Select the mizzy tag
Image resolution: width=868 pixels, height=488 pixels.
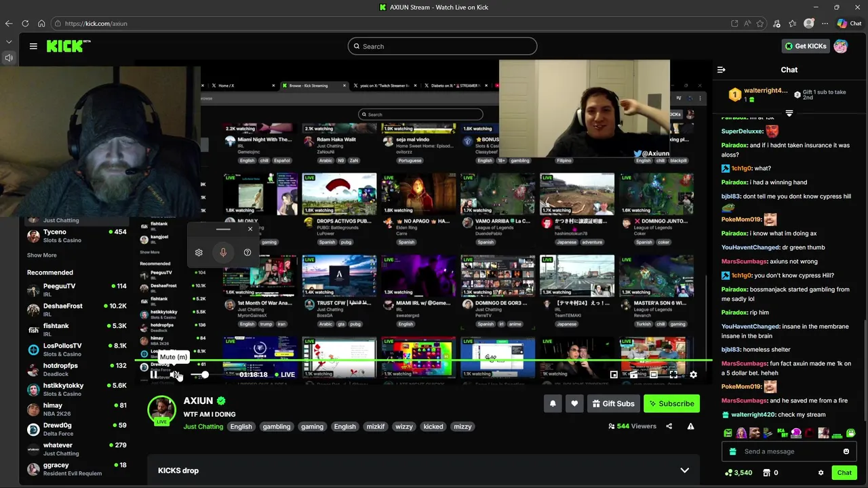click(x=462, y=426)
